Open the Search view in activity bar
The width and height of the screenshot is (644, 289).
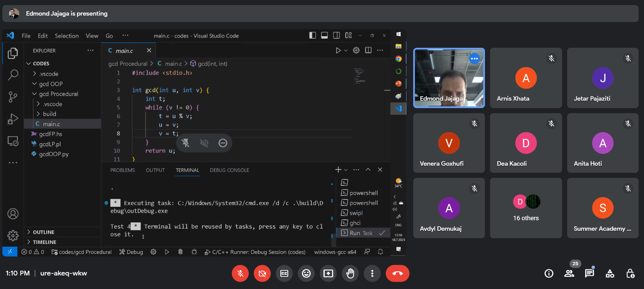point(13,75)
